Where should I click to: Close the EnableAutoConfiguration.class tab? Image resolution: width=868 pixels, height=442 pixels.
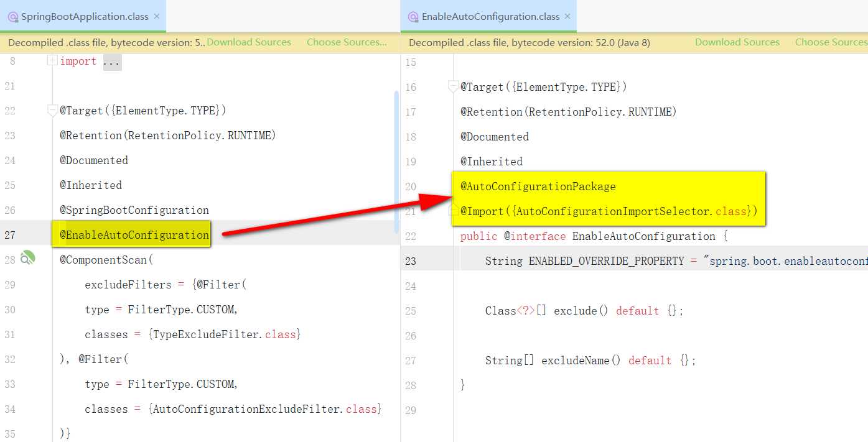point(567,16)
